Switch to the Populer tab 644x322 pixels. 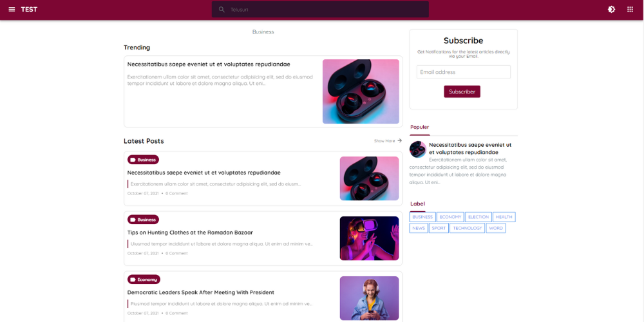coord(419,128)
